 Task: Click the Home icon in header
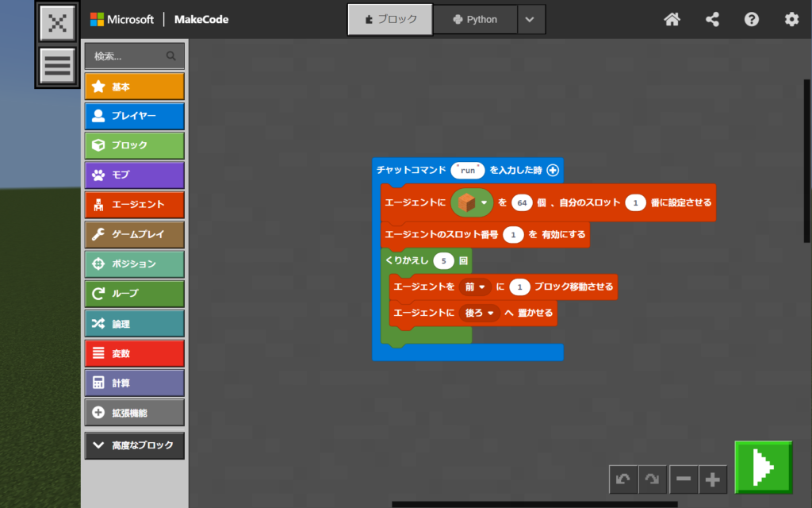pos(672,20)
